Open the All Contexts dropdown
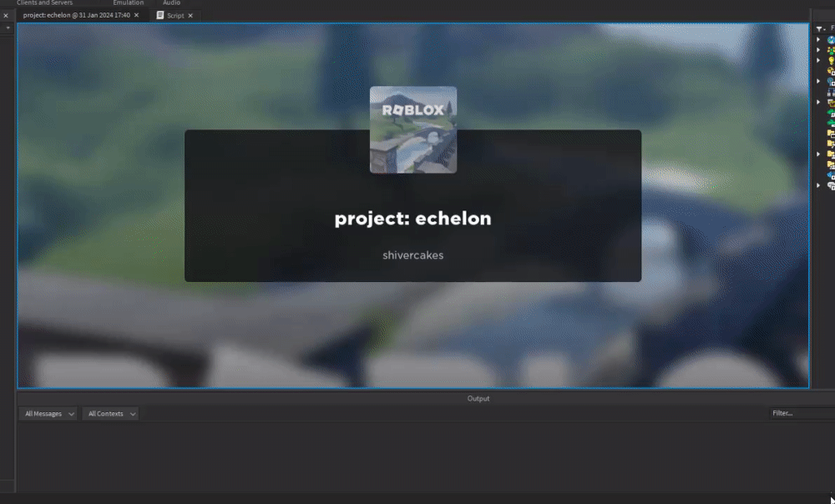 click(110, 414)
